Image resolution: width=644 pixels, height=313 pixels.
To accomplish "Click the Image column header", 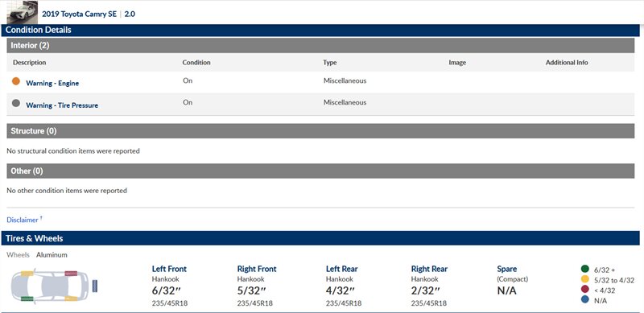I will tap(457, 63).
